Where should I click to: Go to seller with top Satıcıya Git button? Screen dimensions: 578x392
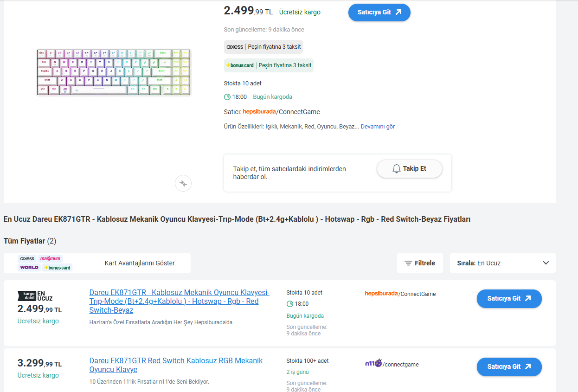[x=379, y=13]
